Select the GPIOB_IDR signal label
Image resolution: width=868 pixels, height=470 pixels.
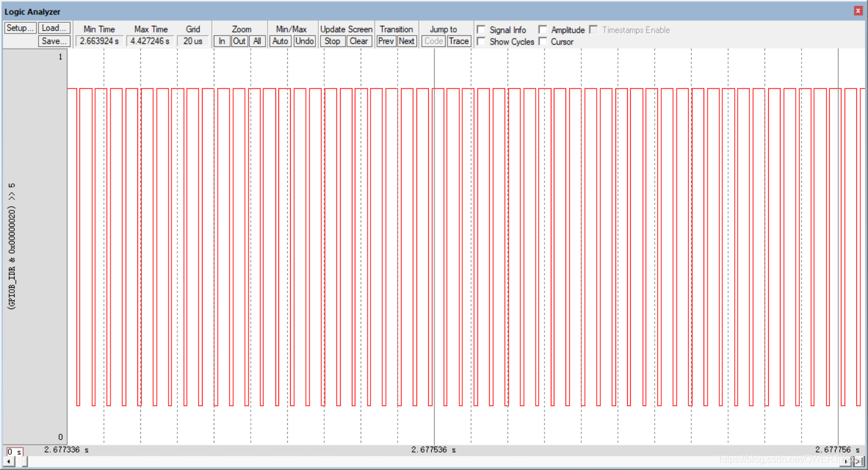coord(12,246)
